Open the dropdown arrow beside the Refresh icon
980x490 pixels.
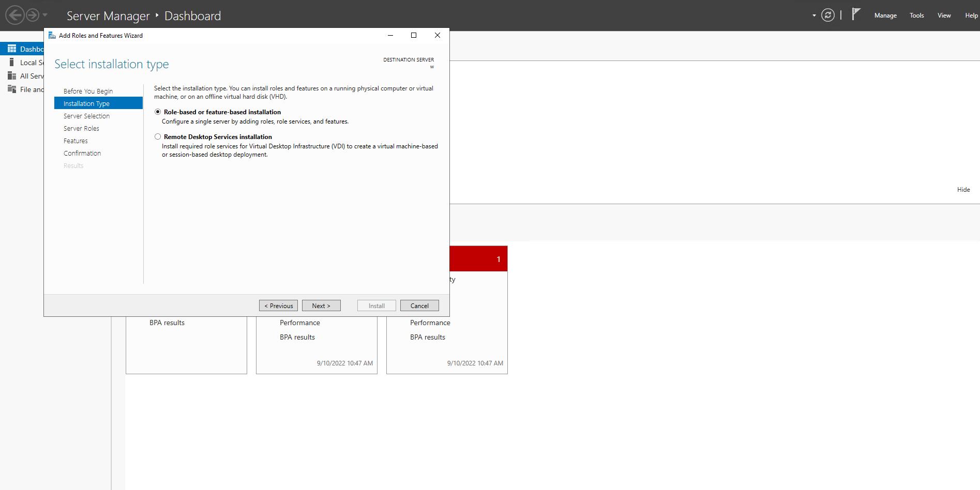814,16
